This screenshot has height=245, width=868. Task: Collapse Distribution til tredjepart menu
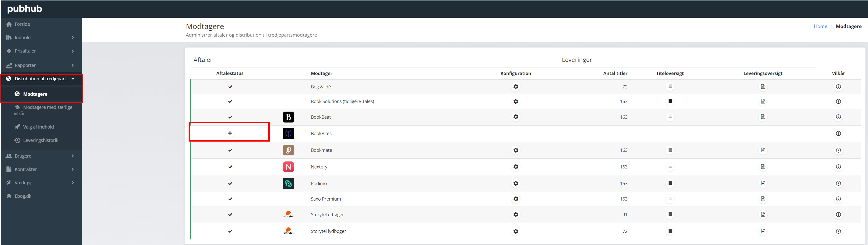pos(40,79)
